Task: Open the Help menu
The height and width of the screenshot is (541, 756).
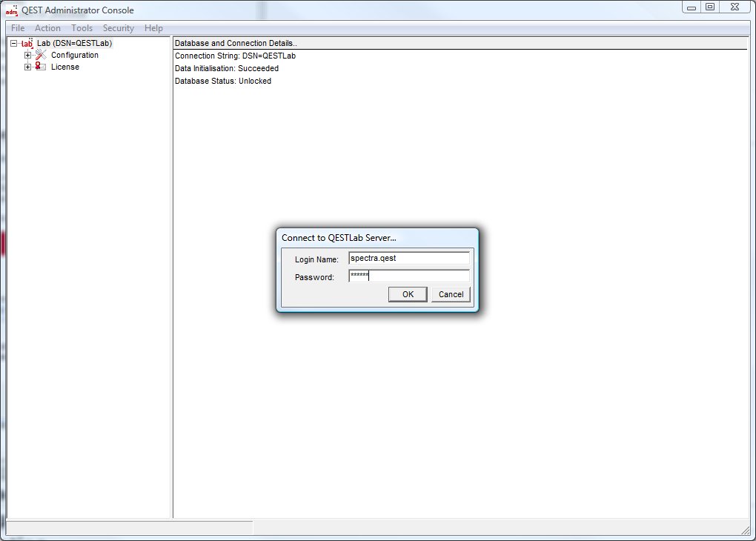Action: pos(153,28)
